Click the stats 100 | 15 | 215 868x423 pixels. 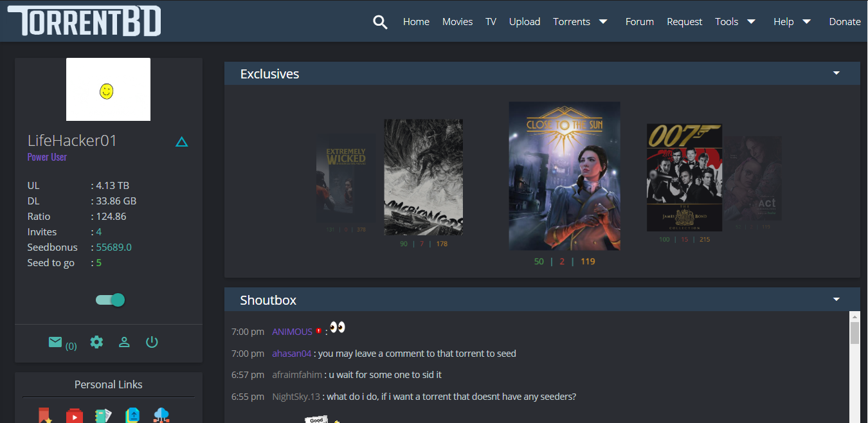[684, 239]
